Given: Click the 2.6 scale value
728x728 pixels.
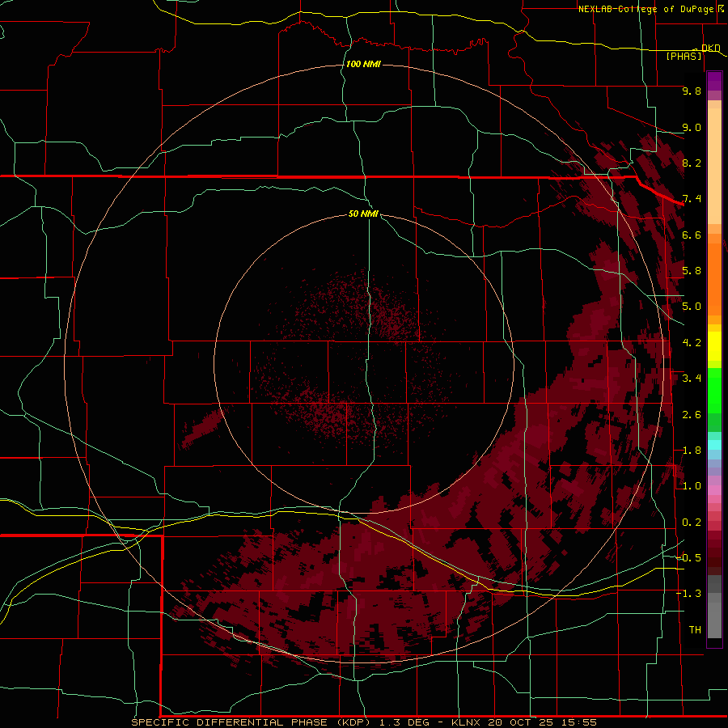Looking at the screenshot, I should point(692,415).
